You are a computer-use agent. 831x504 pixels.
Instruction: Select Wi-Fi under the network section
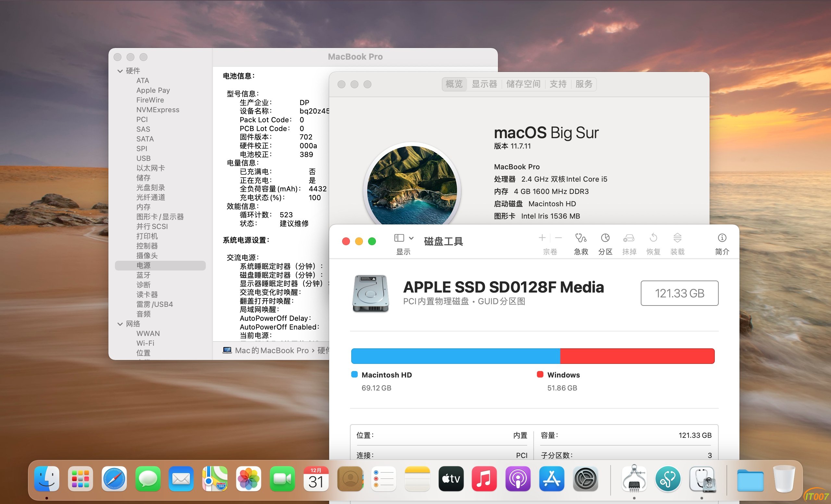pos(145,343)
